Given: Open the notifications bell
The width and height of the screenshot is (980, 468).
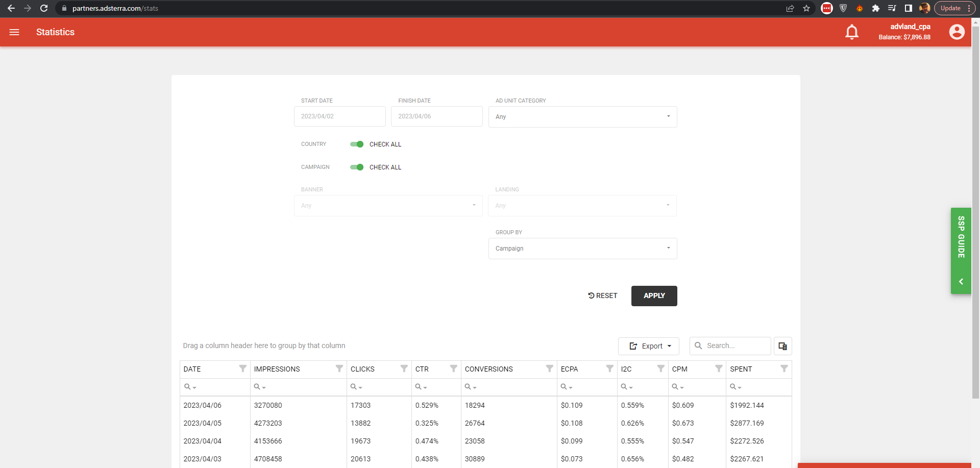Looking at the screenshot, I should pos(851,32).
